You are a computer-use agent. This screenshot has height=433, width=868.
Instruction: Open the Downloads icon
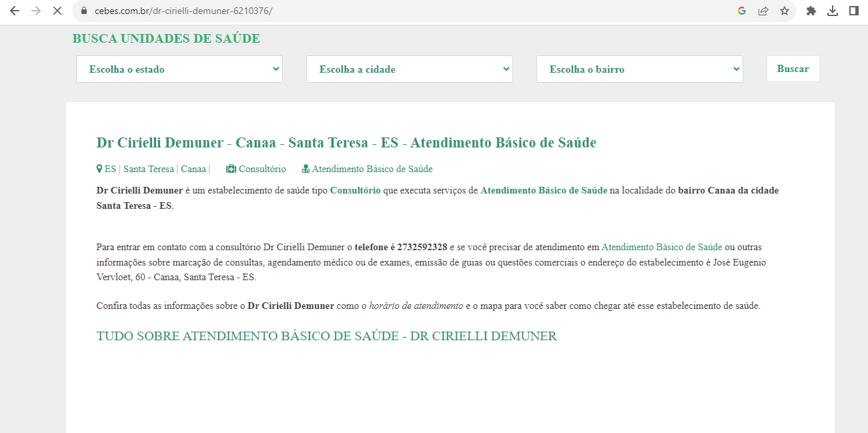click(833, 11)
